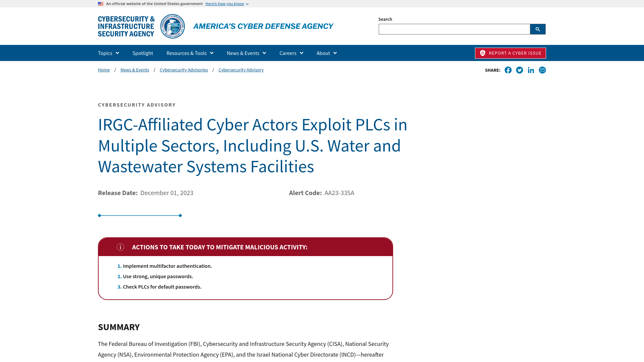
Task: Click the Home breadcrumb link
Action: coord(104,69)
